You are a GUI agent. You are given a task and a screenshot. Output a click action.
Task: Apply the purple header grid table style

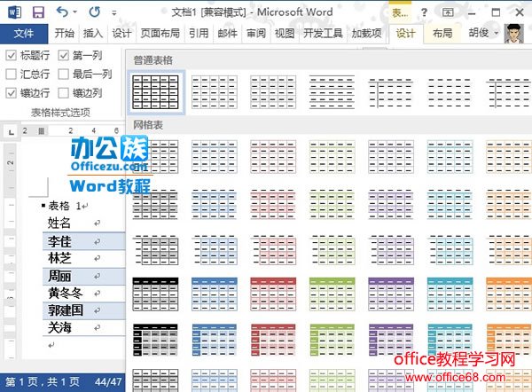[x=391, y=294]
